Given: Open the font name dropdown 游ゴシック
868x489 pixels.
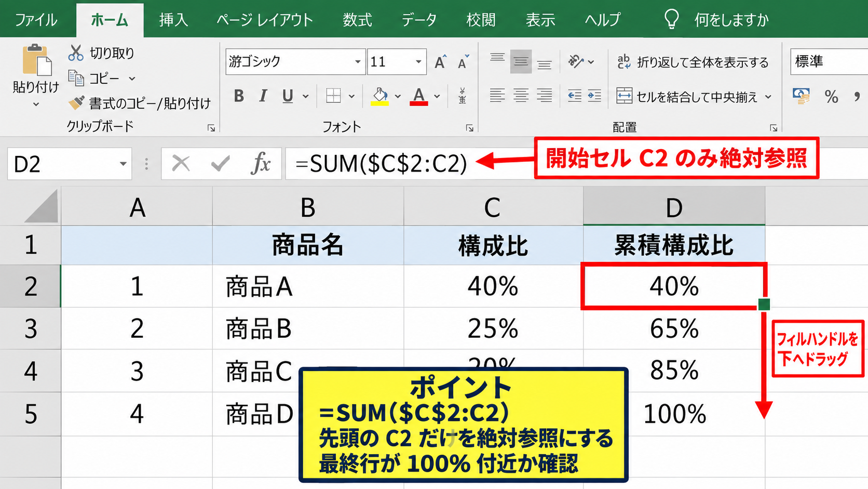Looking at the screenshot, I should point(358,62).
